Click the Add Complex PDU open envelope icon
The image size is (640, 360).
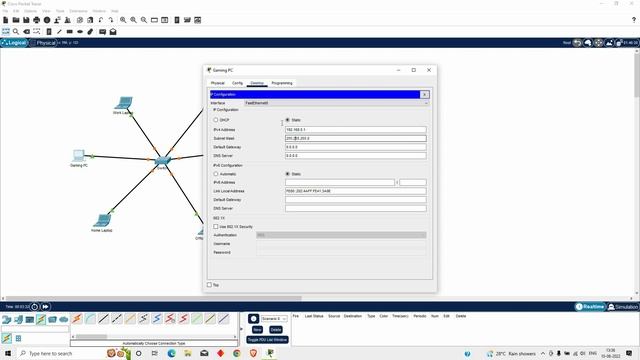(x=113, y=31)
